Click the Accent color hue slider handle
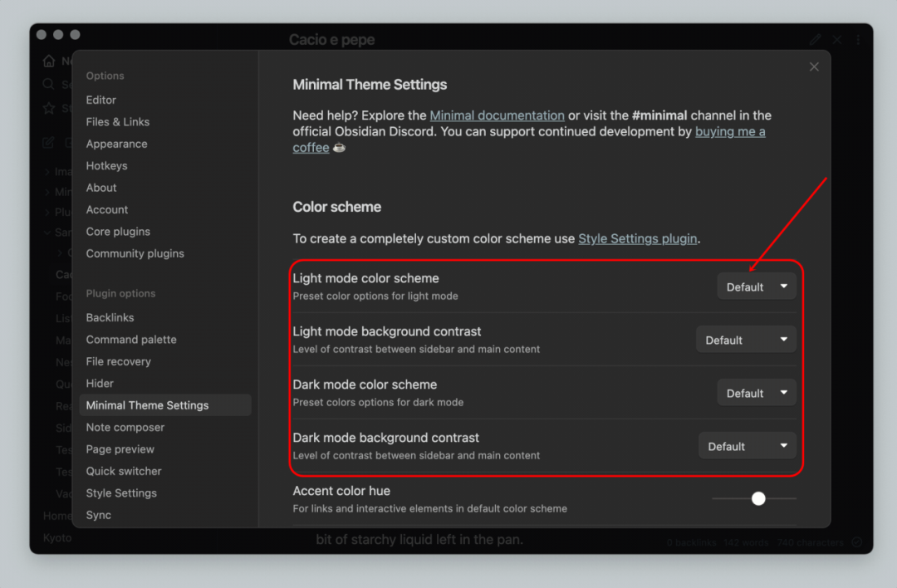Screen dimensions: 897x588 pos(758,498)
